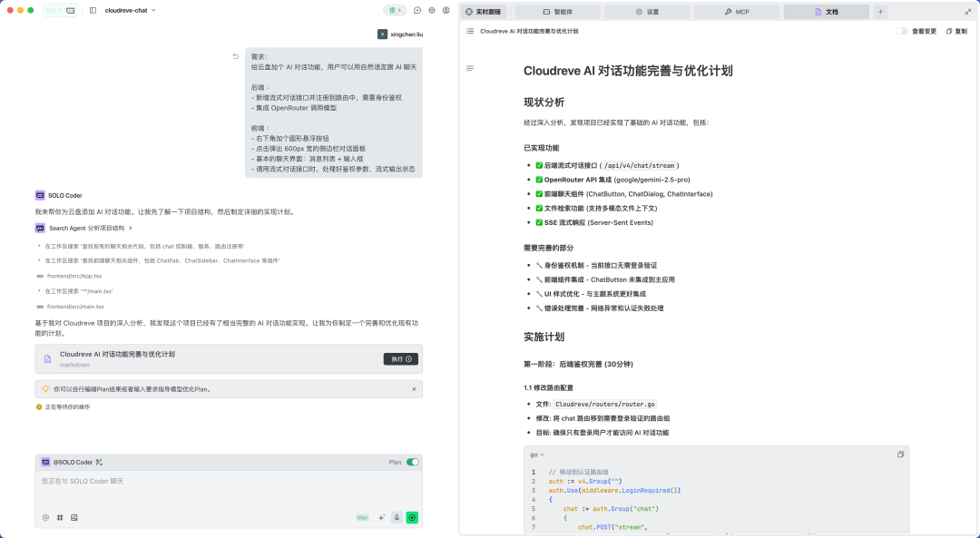980x538 pixels.
Task: Click the info icon inside 执行 button
Action: click(x=408, y=359)
